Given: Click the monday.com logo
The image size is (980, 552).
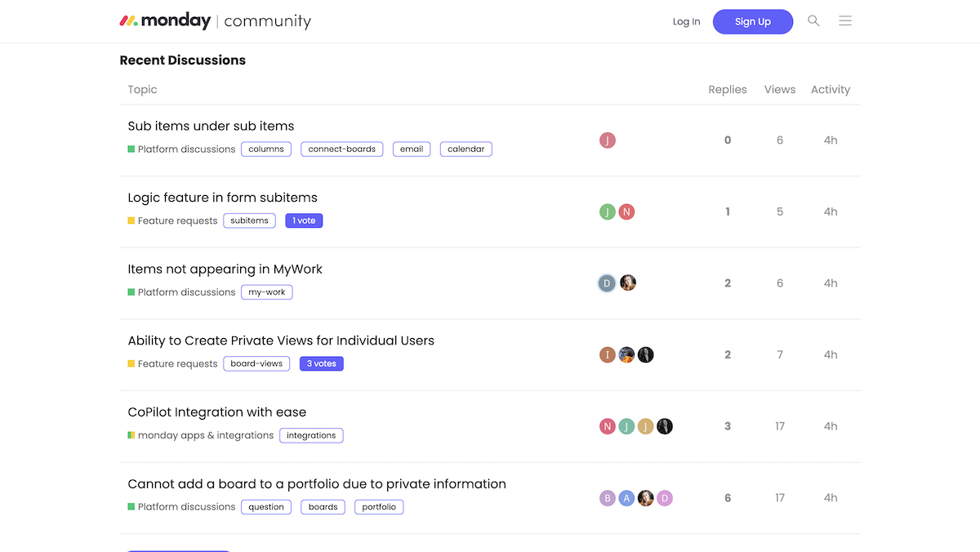Looking at the screenshot, I should (x=165, y=20).
